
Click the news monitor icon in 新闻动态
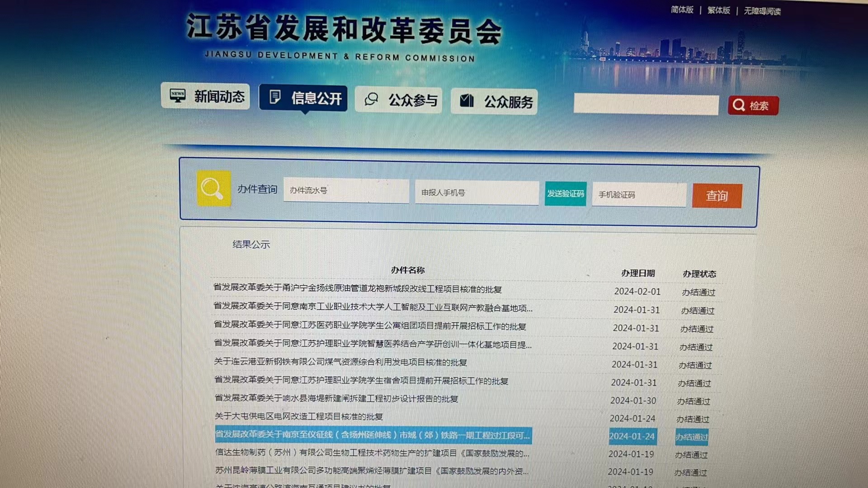[177, 95]
